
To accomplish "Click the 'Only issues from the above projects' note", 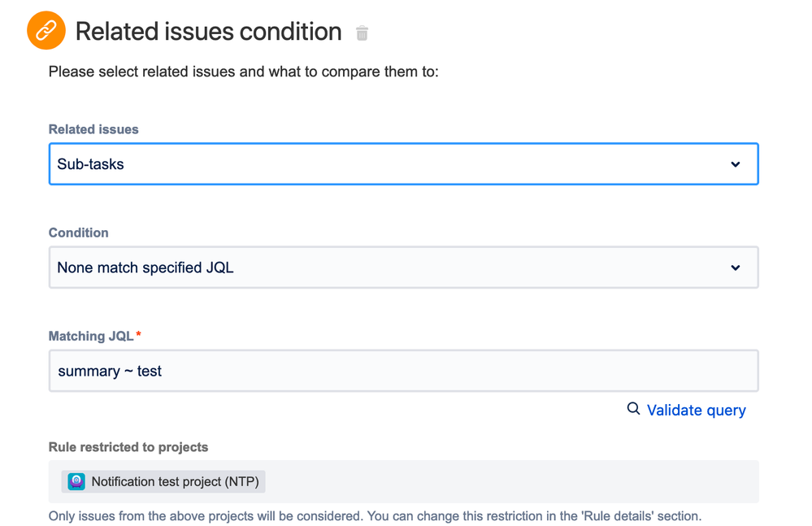I will pos(374,515).
